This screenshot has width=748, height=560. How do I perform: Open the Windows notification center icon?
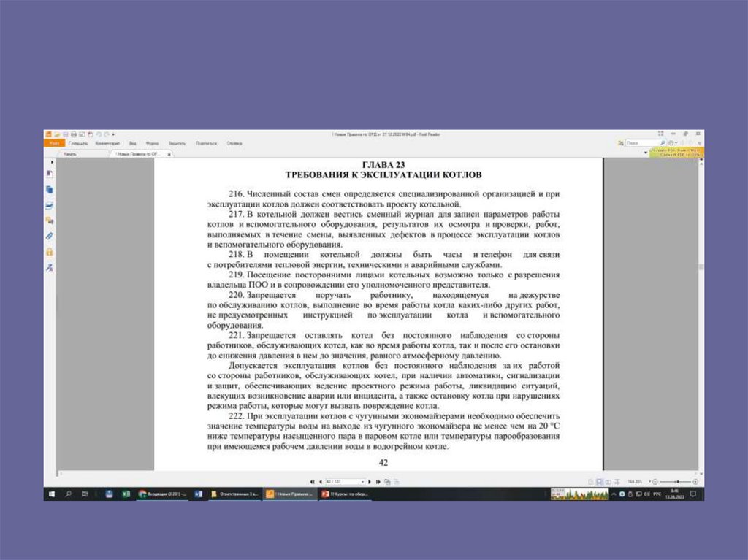(693, 494)
